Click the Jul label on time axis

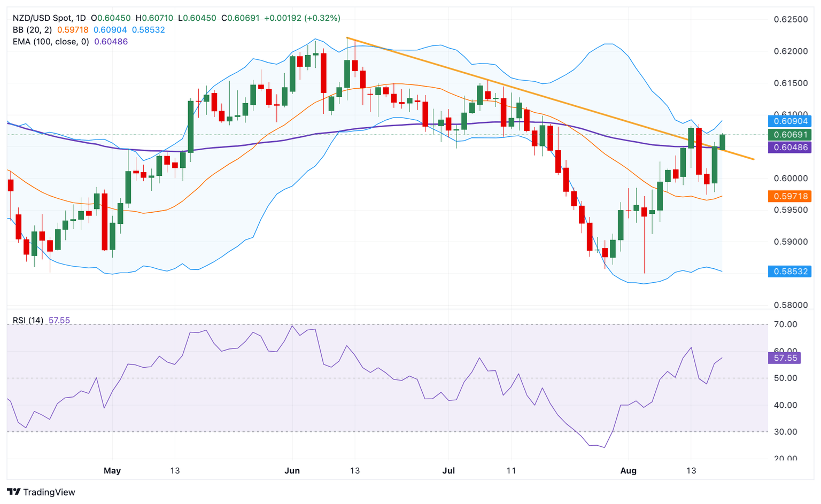pyautogui.click(x=448, y=471)
